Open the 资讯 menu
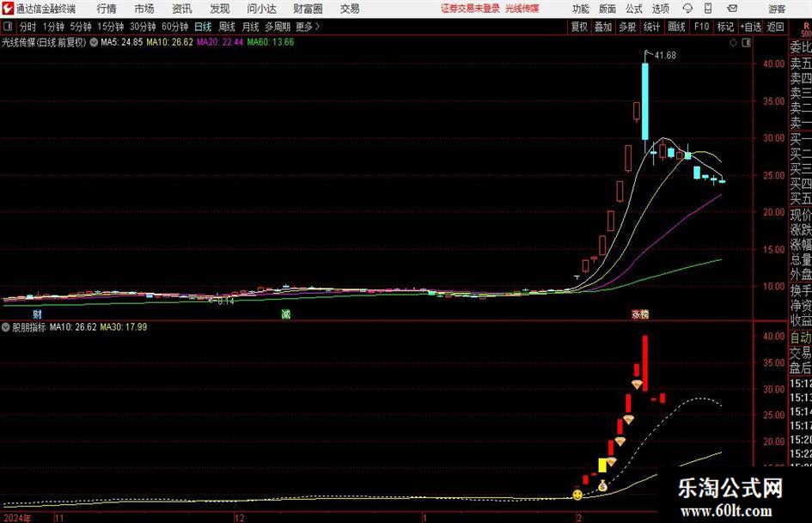Image resolution: width=812 pixels, height=523 pixels. [182, 9]
